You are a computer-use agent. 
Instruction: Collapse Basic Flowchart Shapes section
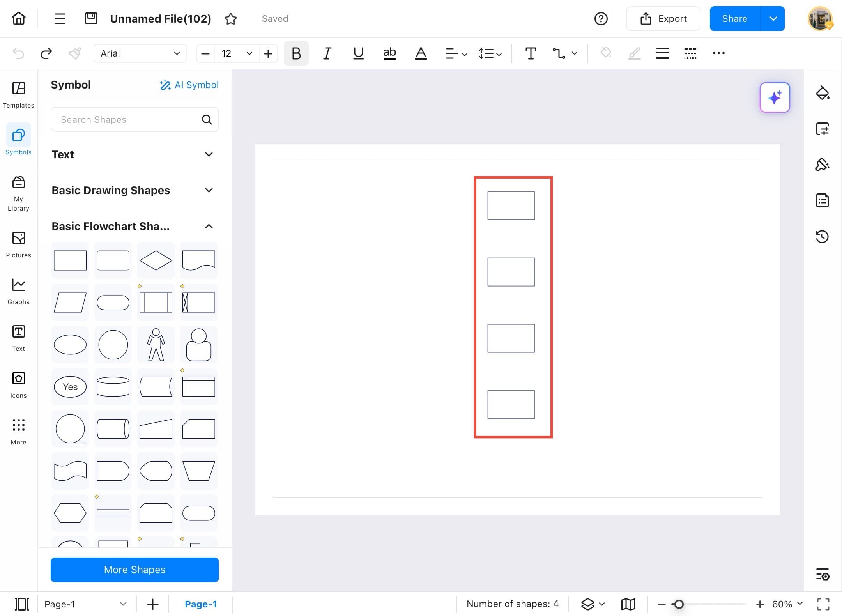[x=209, y=226]
